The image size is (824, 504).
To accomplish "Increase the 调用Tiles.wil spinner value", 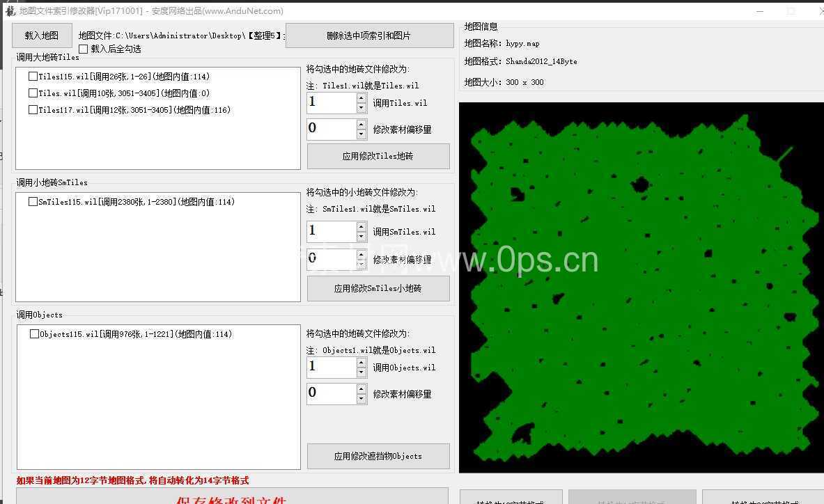I will point(361,98).
